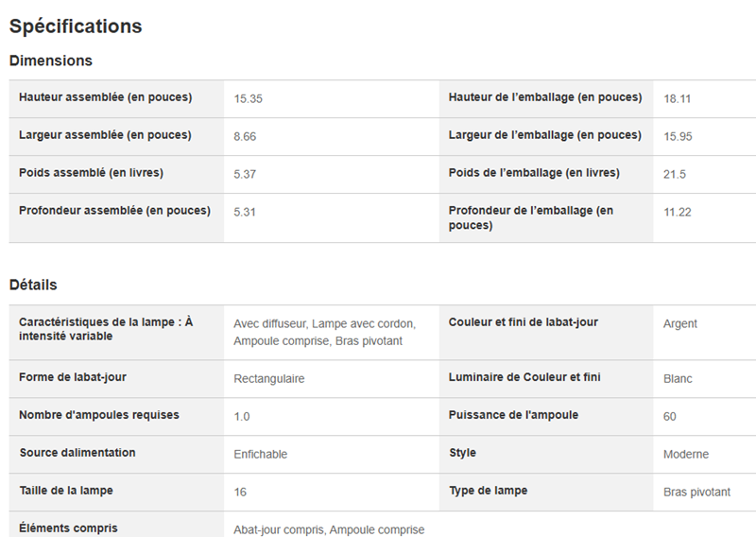This screenshot has height=537, width=756.
Task: Select the Dimensions section title
Action: point(51,61)
